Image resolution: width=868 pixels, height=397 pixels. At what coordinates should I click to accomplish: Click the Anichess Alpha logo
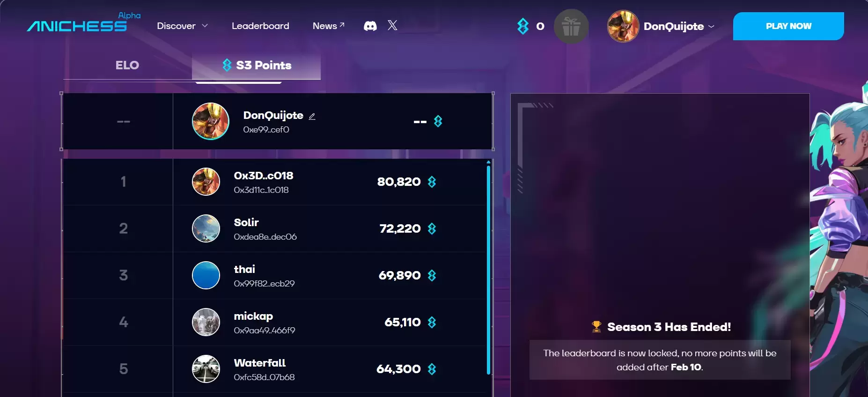click(83, 22)
